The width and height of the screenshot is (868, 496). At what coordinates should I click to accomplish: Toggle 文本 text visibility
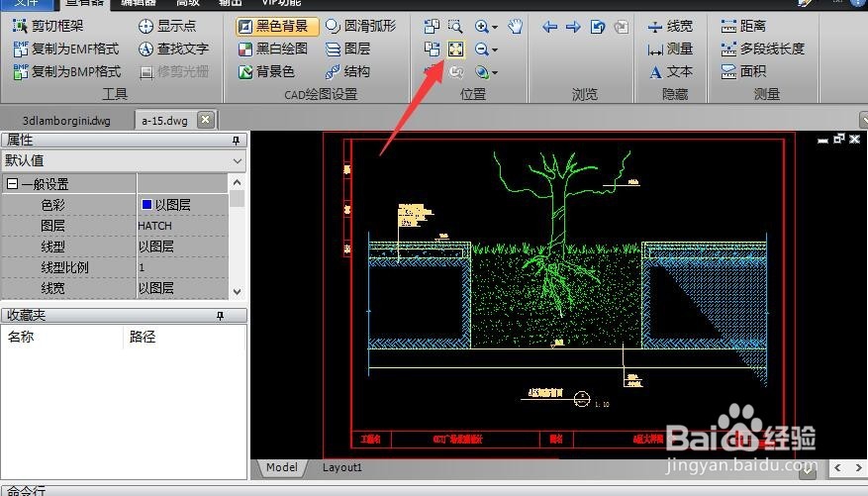670,72
